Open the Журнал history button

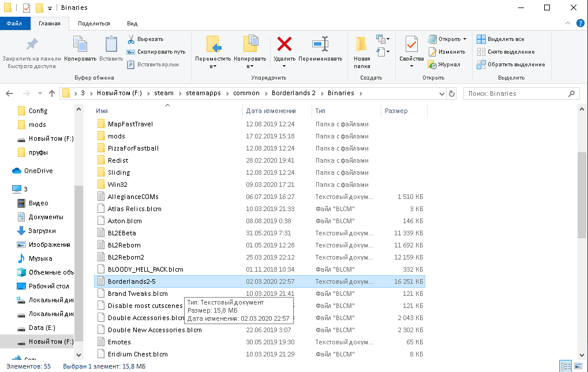tap(444, 65)
